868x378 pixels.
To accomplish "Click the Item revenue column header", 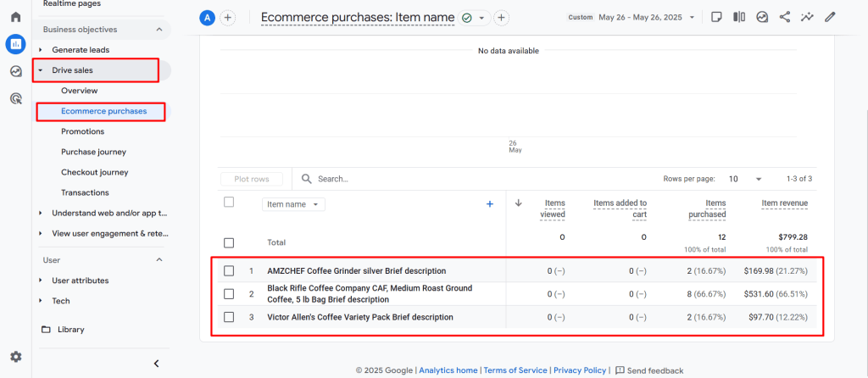I will pyautogui.click(x=784, y=203).
